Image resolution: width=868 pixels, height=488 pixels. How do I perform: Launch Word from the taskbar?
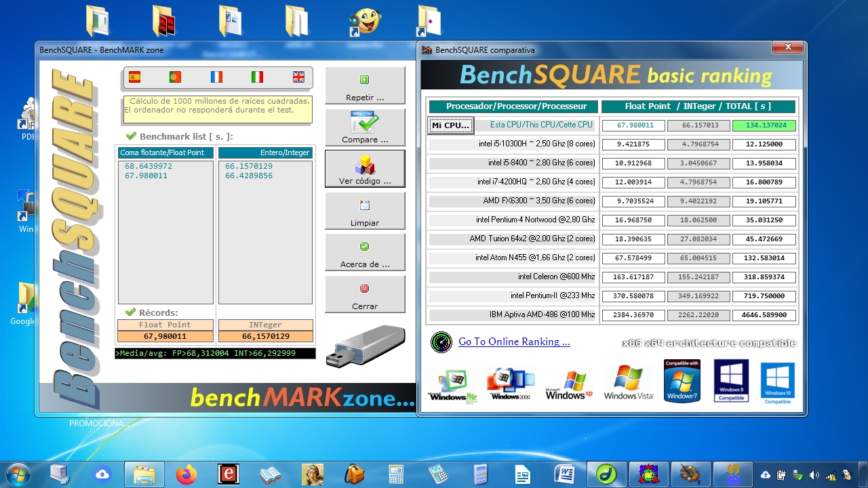[565, 474]
